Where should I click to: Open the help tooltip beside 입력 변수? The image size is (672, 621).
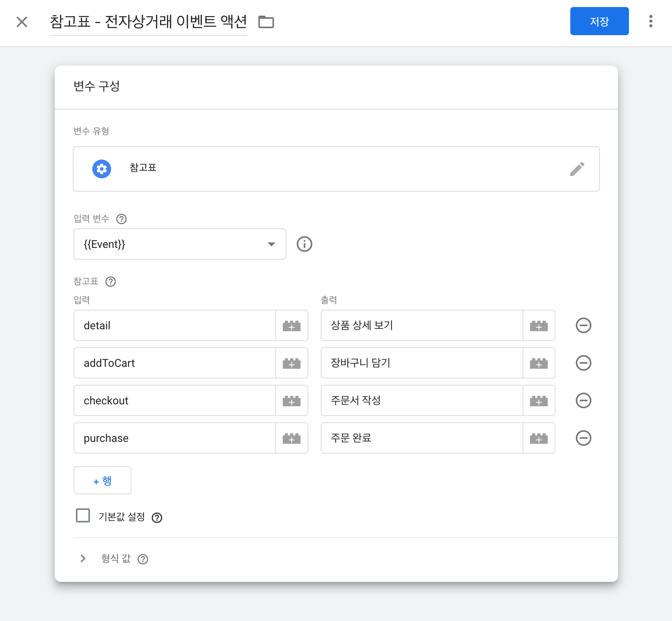(x=121, y=219)
